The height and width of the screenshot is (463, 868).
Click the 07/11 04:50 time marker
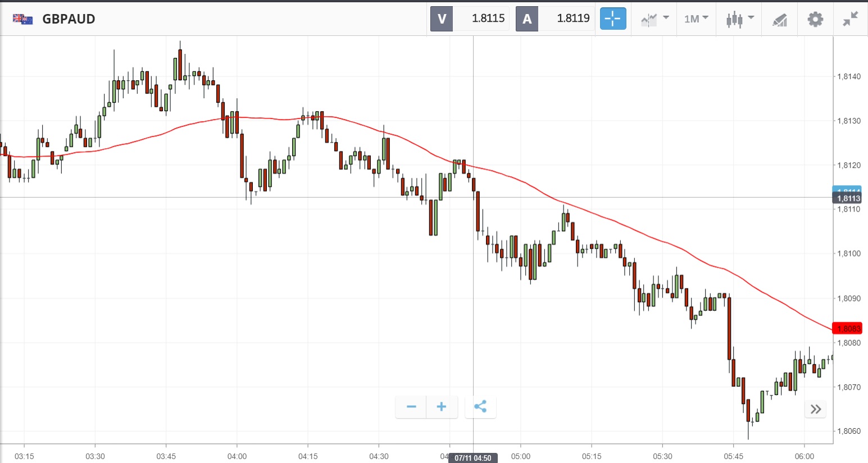tap(472, 458)
